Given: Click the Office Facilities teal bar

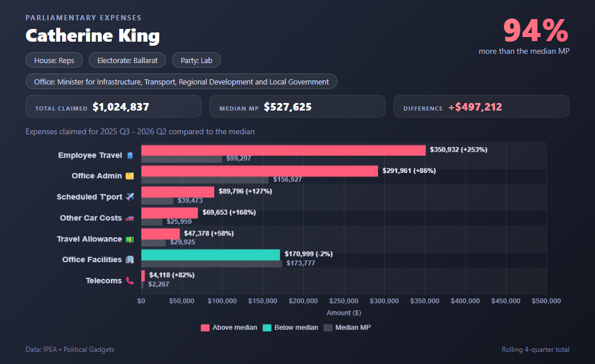Looking at the screenshot, I should point(211,255).
